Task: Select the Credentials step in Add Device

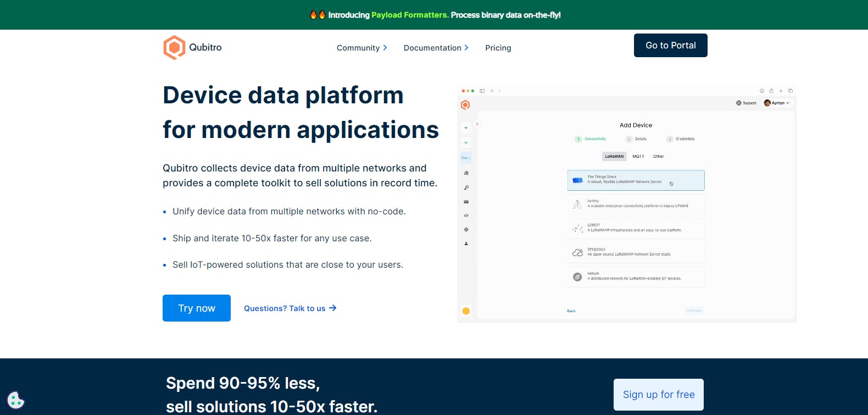Action: coord(681,139)
